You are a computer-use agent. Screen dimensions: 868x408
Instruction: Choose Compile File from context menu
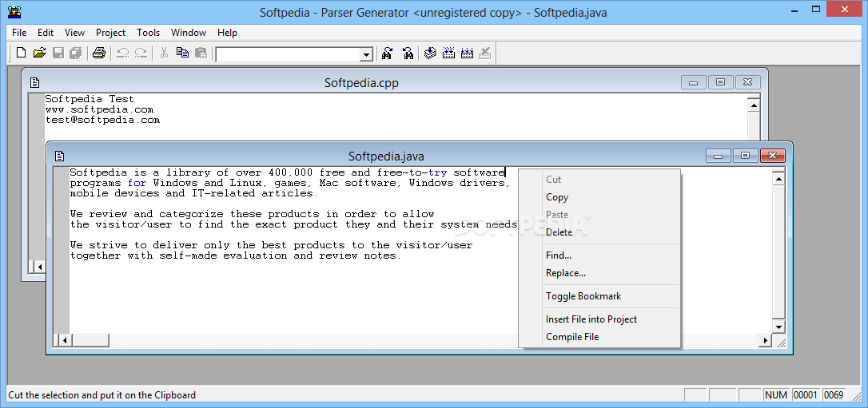tap(599, 337)
